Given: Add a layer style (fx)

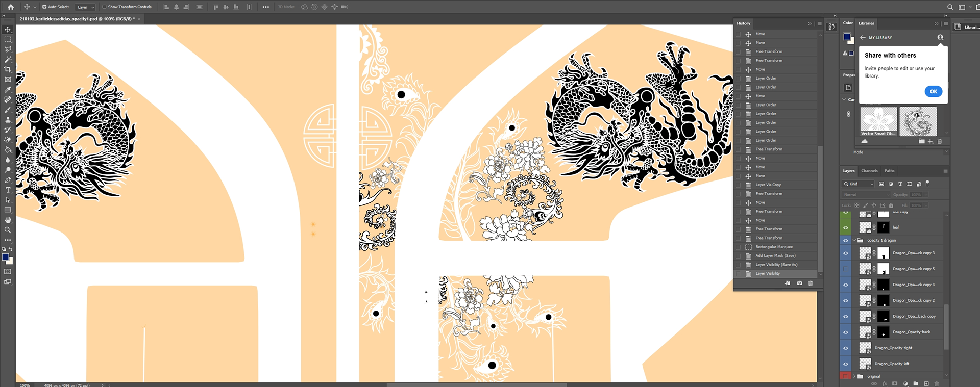Looking at the screenshot, I should 885,383.
